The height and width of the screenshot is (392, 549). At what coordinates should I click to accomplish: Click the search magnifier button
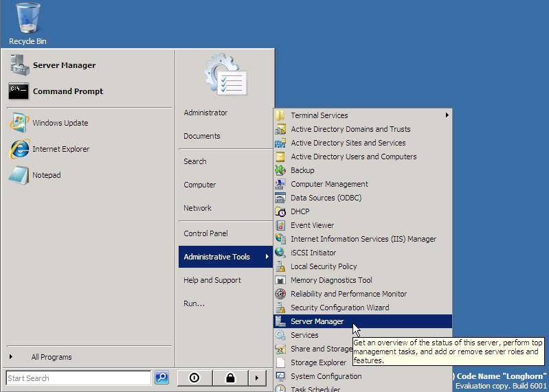(161, 378)
